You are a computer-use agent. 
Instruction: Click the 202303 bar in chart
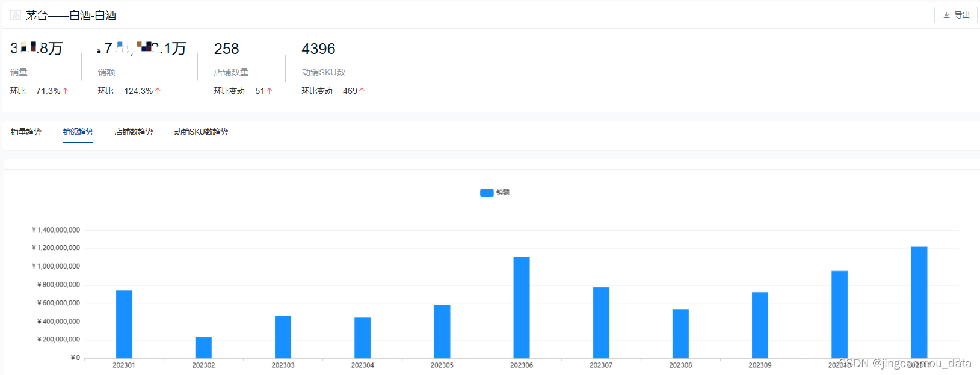point(283,337)
